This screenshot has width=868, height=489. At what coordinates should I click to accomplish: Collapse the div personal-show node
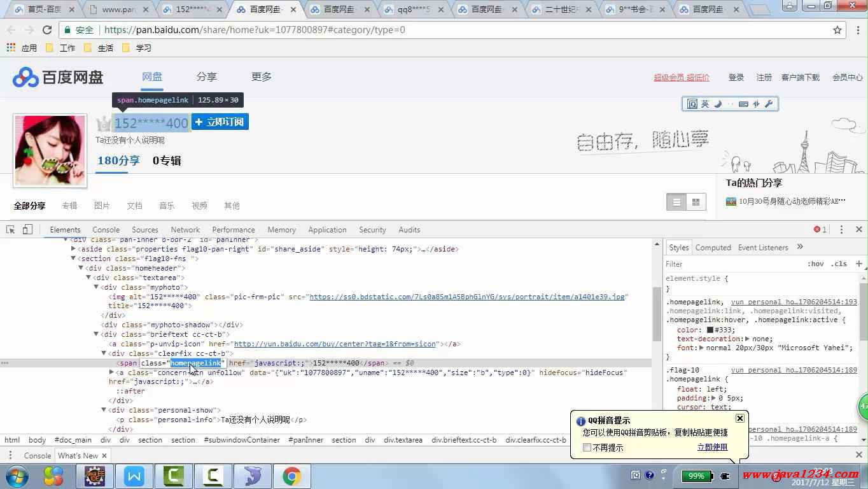(104, 410)
